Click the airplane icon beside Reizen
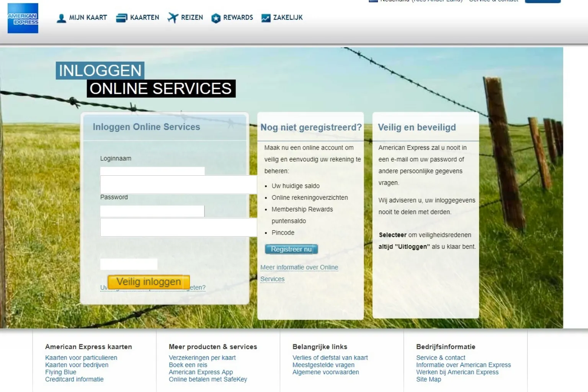The width and height of the screenshot is (588, 392). click(x=173, y=18)
